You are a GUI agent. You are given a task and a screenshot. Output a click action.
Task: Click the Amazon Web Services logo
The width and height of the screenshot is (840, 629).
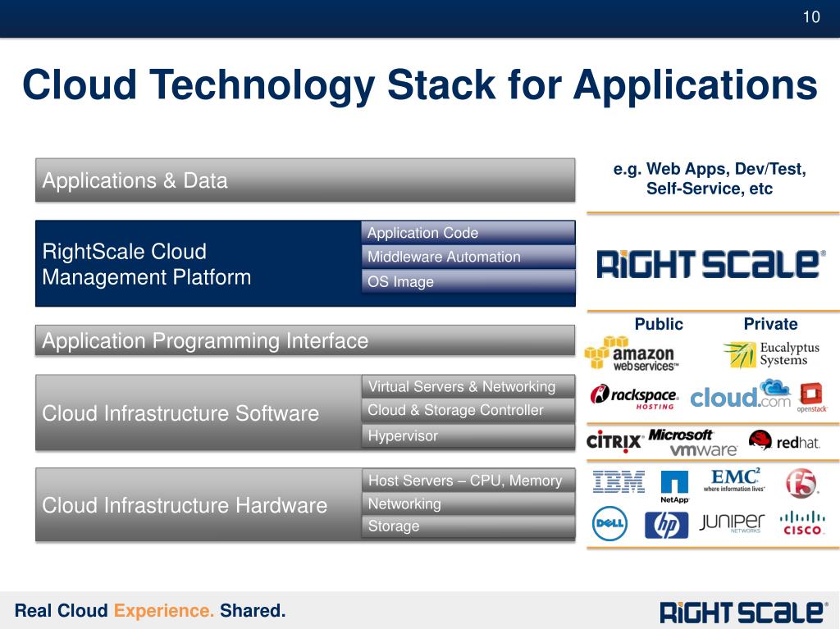[x=632, y=353]
